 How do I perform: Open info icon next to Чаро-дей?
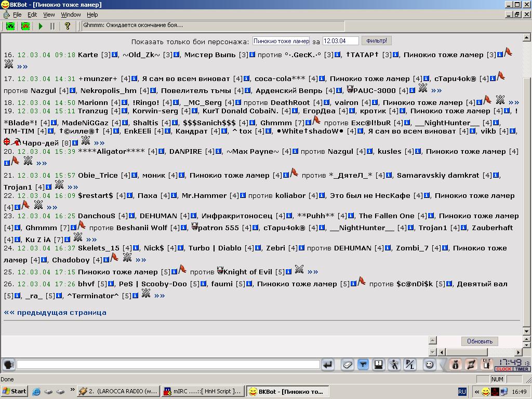[x=75, y=143]
